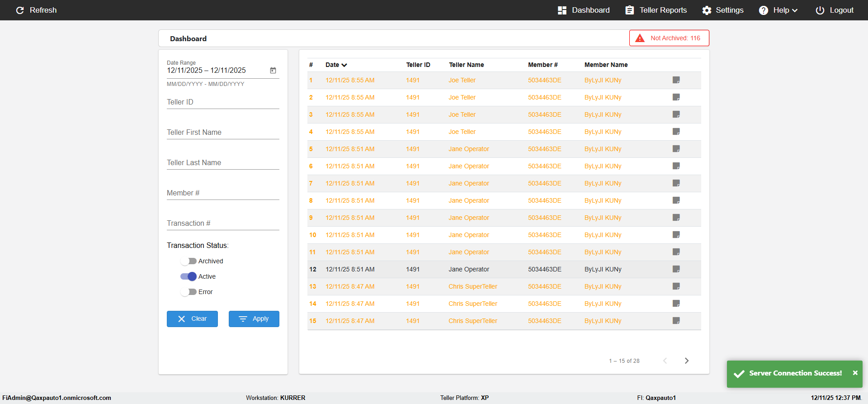The height and width of the screenshot is (404, 868).
Task: Click the FiAdmin account email in status bar
Action: coord(57,398)
